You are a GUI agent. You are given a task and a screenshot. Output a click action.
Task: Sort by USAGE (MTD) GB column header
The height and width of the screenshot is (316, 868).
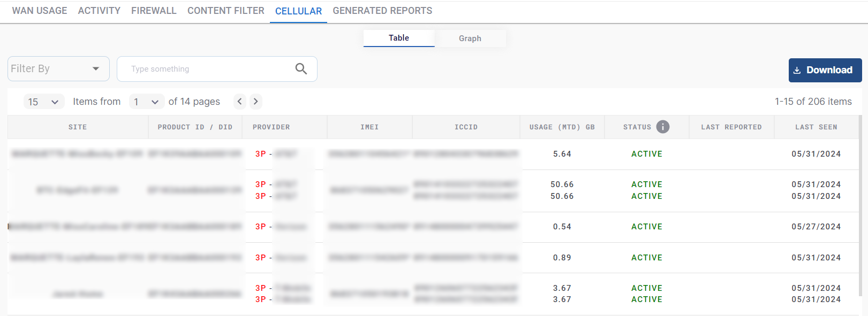pyautogui.click(x=562, y=127)
